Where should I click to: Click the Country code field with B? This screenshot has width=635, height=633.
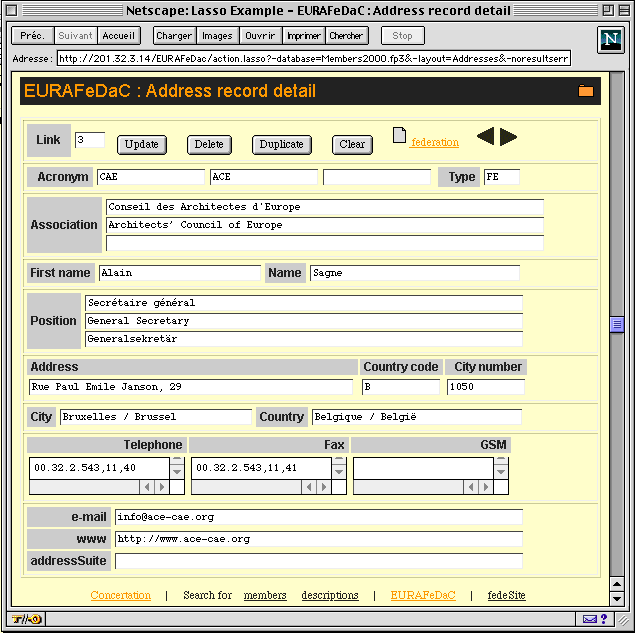click(401, 387)
